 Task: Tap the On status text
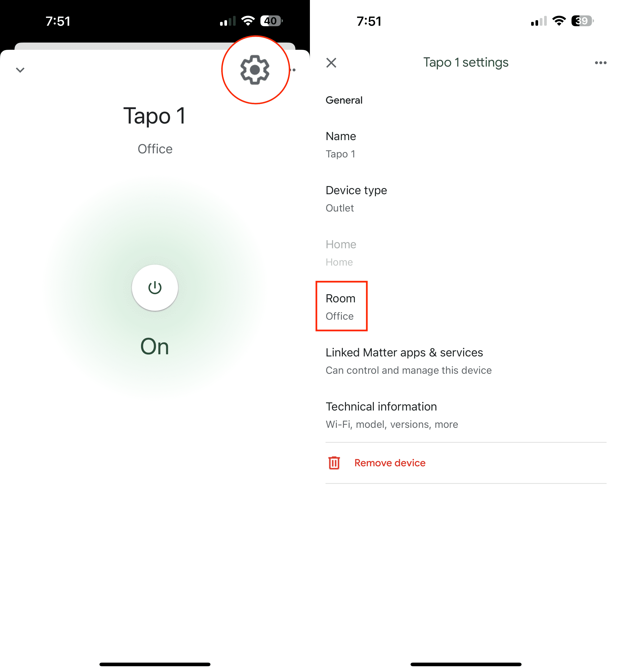[154, 347]
